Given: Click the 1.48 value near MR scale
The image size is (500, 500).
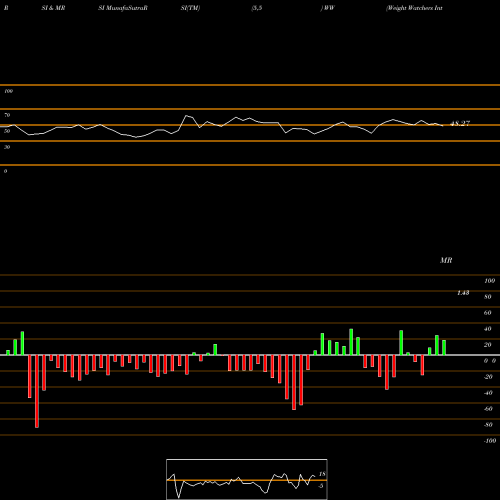Looking at the screenshot, I should 463,293.
